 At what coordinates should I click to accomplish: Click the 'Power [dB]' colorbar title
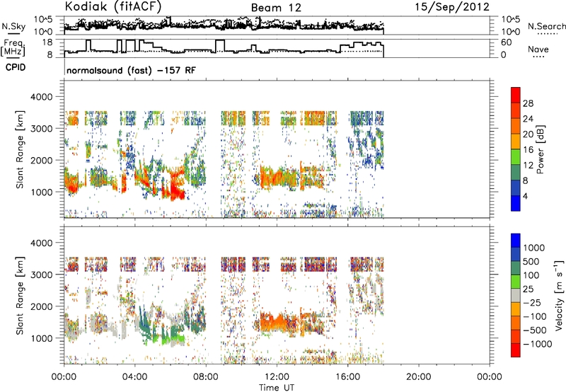[x=541, y=149]
